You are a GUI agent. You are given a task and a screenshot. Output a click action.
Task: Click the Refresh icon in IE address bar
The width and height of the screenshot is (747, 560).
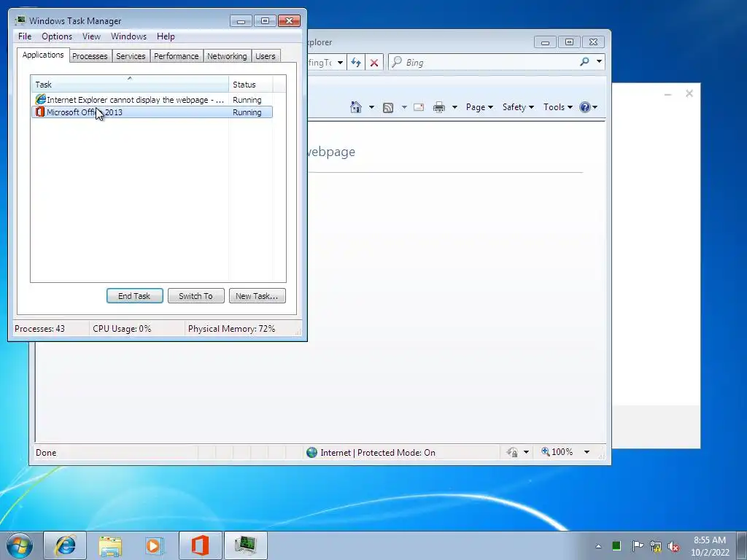click(x=356, y=63)
